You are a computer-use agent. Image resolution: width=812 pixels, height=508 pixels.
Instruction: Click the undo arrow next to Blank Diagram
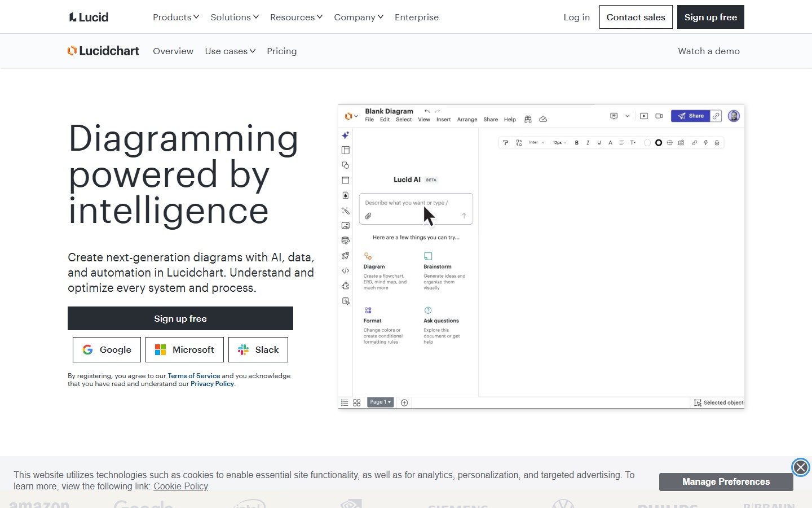[427, 111]
